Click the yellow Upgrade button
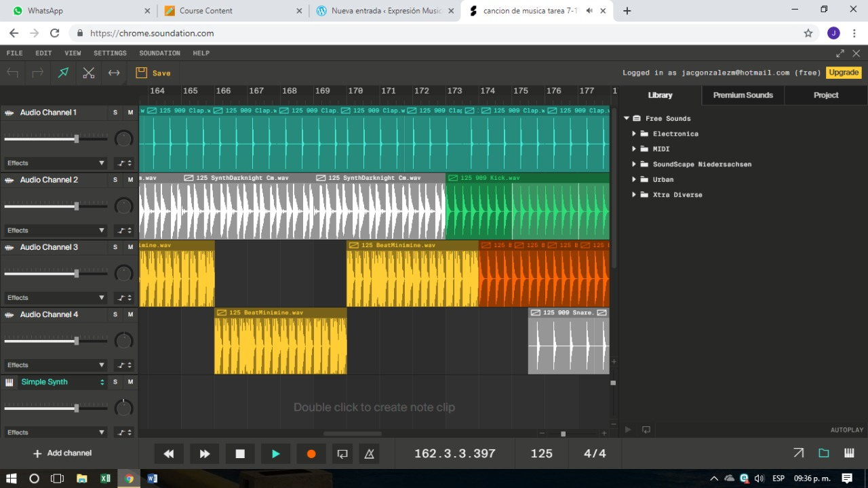The image size is (868, 488). click(x=844, y=73)
